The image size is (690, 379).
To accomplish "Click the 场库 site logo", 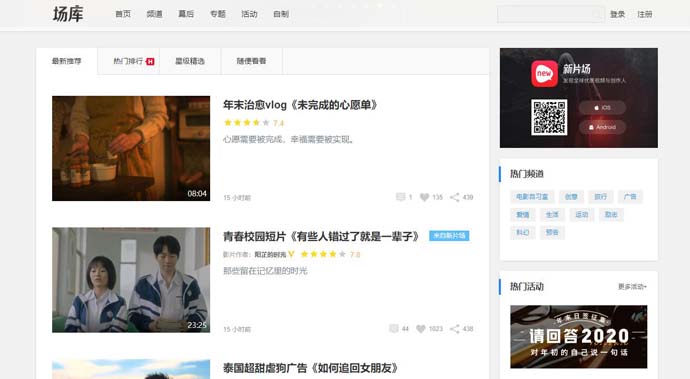I will [x=68, y=14].
